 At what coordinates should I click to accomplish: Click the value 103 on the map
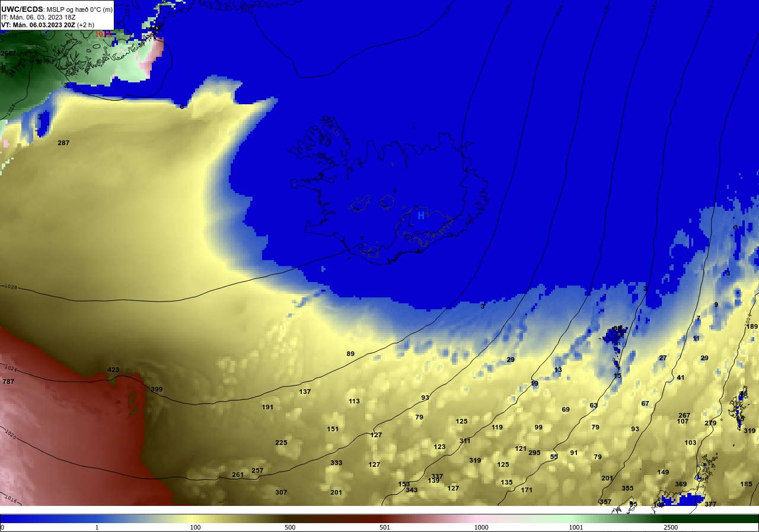[690, 443]
